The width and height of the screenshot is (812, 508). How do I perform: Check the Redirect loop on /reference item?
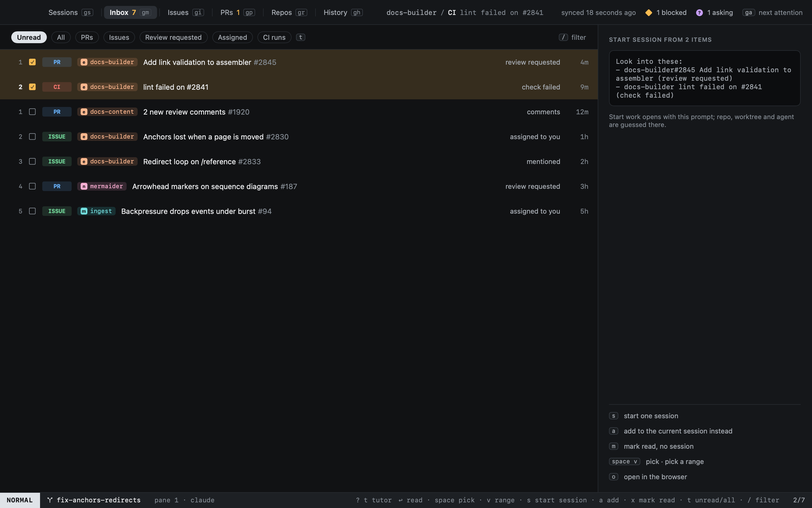pos(32,161)
